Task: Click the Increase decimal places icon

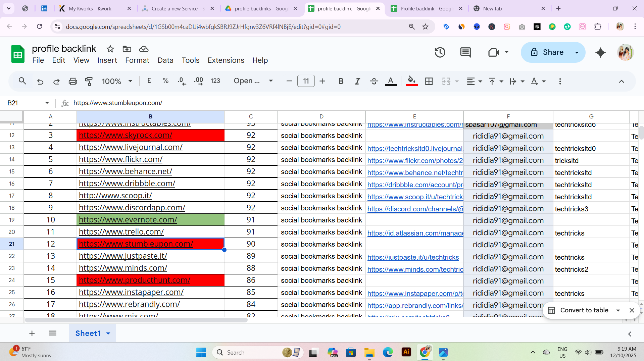Action: pos(198,81)
